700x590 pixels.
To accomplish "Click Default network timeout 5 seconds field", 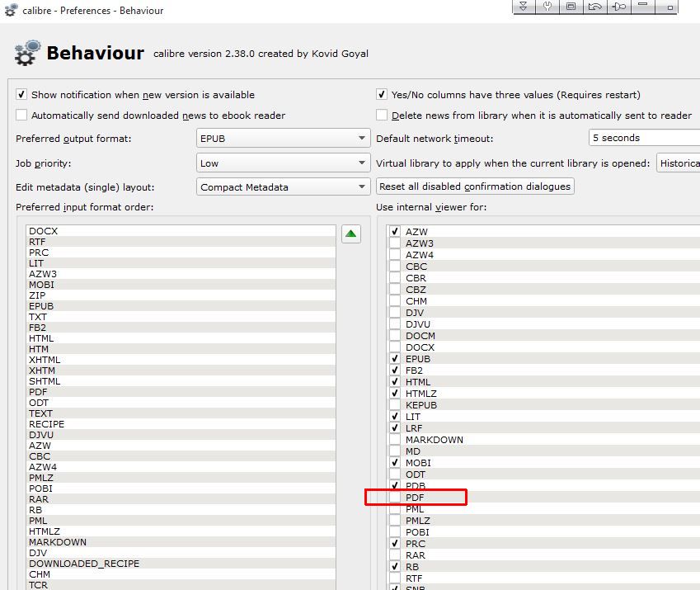I will (644, 138).
